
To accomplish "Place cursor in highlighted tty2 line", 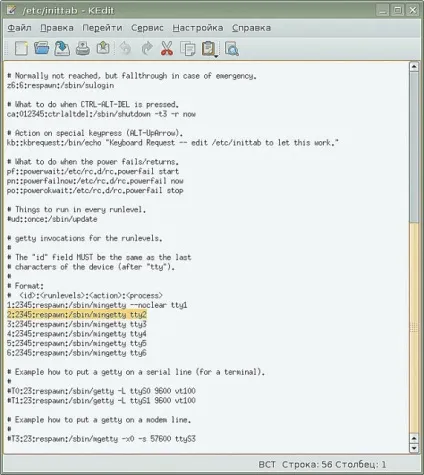I will pyautogui.click(x=77, y=315).
